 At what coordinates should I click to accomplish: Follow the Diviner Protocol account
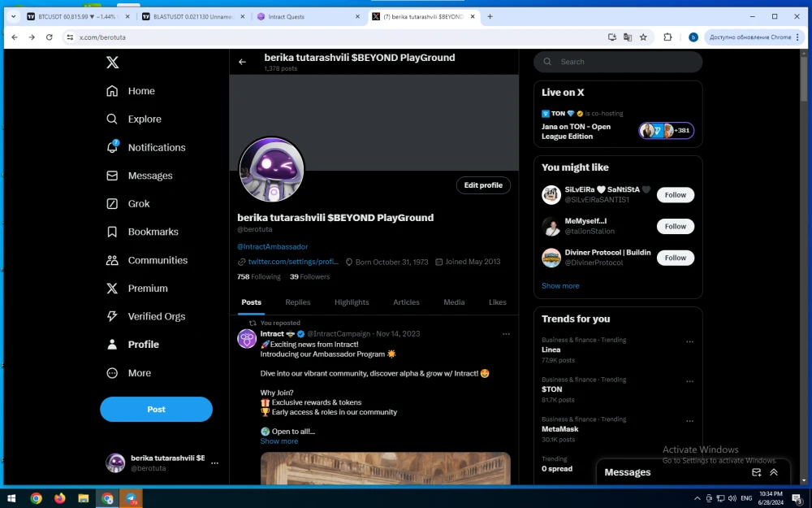(x=676, y=258)
